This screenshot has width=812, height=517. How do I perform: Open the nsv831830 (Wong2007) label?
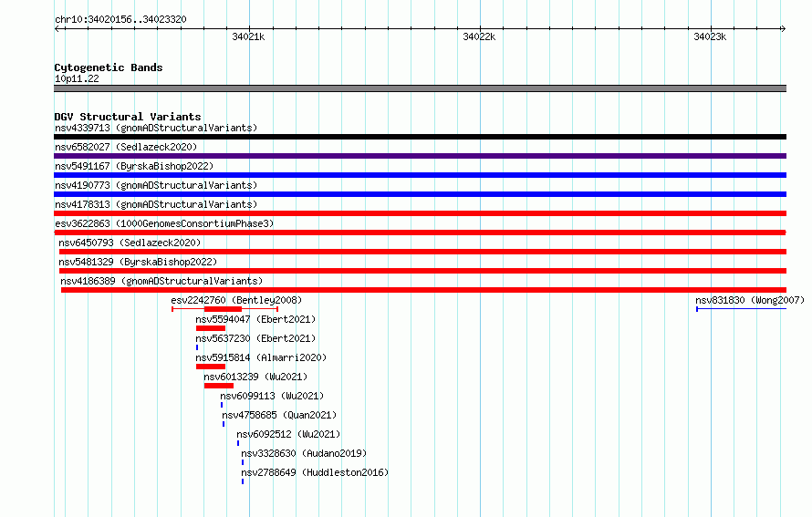(x=750, y=300)
